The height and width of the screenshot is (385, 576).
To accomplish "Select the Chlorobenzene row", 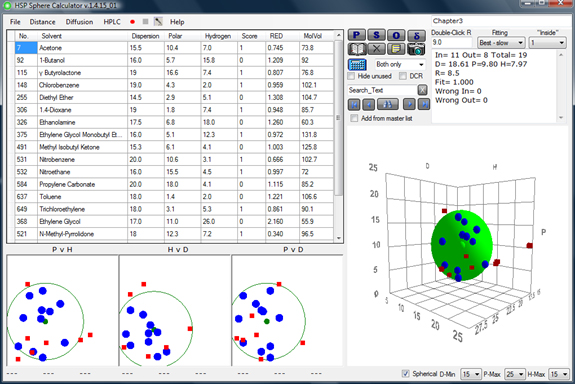I will pos(174,85).
